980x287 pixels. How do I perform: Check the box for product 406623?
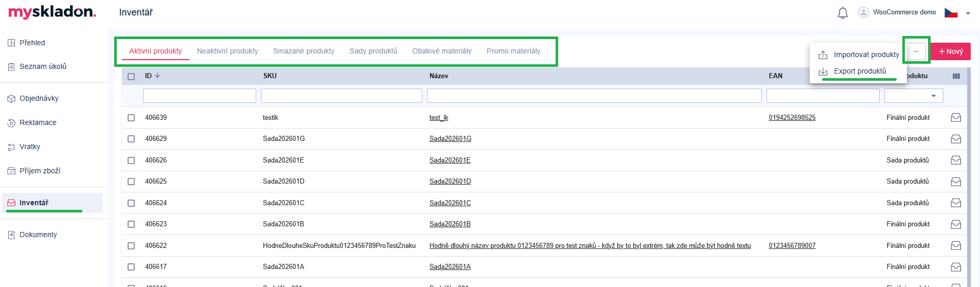(x=131, y=224)
